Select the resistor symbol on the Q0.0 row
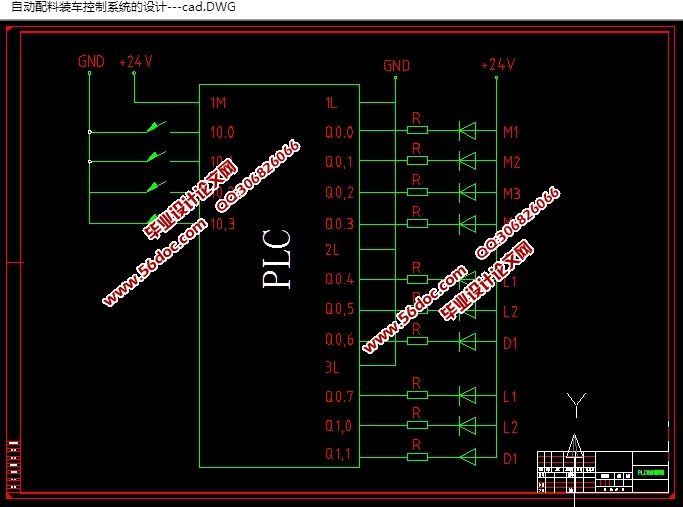The image size is (683, 507). click(x=417, y=130)
